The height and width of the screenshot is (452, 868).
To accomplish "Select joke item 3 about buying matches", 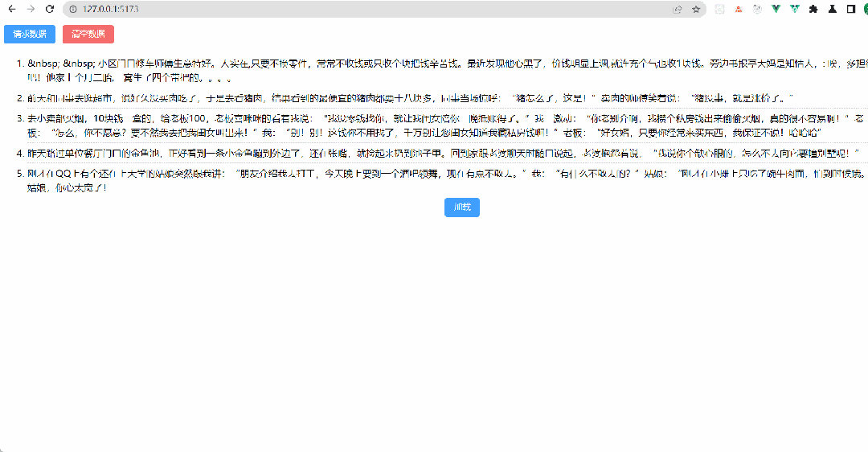I will [448, 125].
